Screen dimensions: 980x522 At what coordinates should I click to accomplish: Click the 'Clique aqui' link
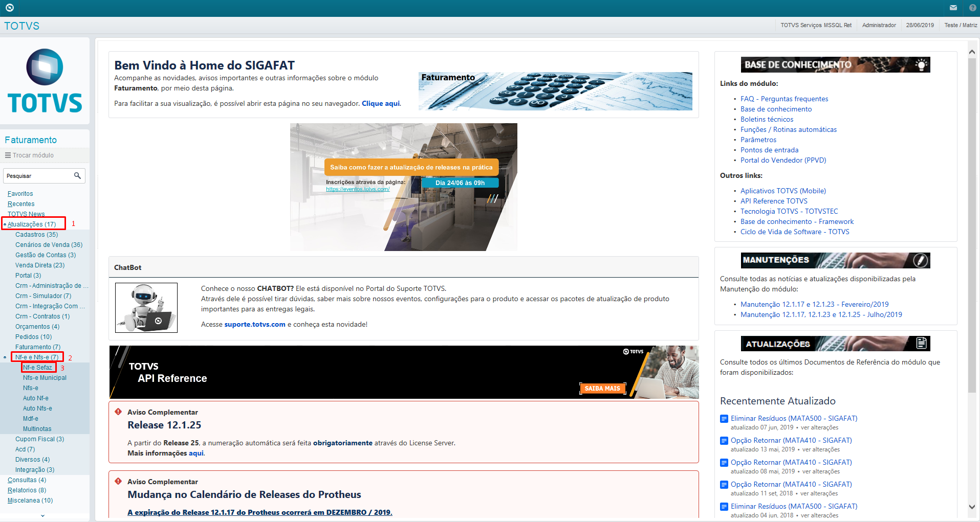381,103
